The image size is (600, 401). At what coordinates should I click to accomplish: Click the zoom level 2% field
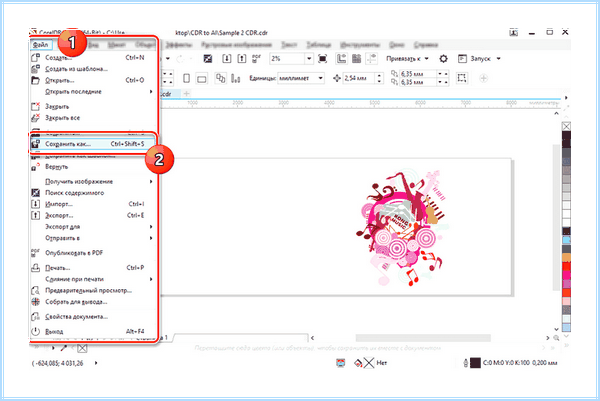pos(287,59)
